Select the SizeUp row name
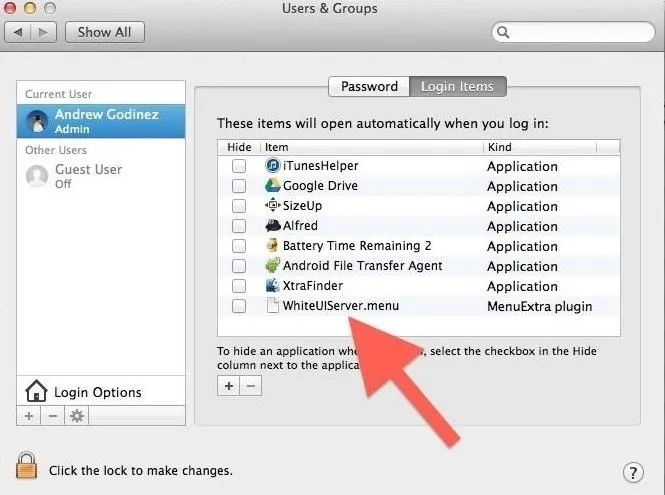 pos(302,206)
